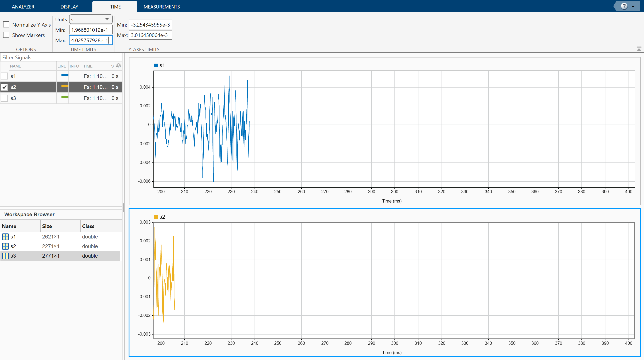Click the s3 variable icon in the Workspace Browser

tap(5, 256)
